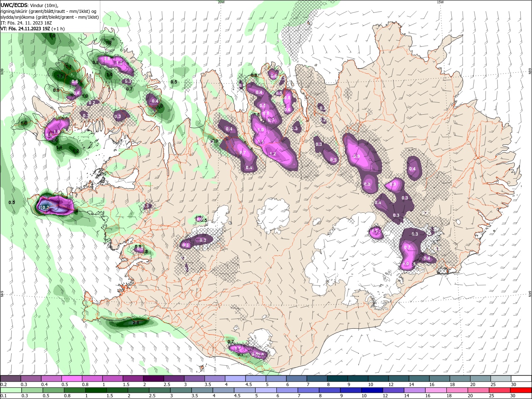Click the '2.8' rain value on south coast
This screenshot has height=399, width=532.
(135, 323)
